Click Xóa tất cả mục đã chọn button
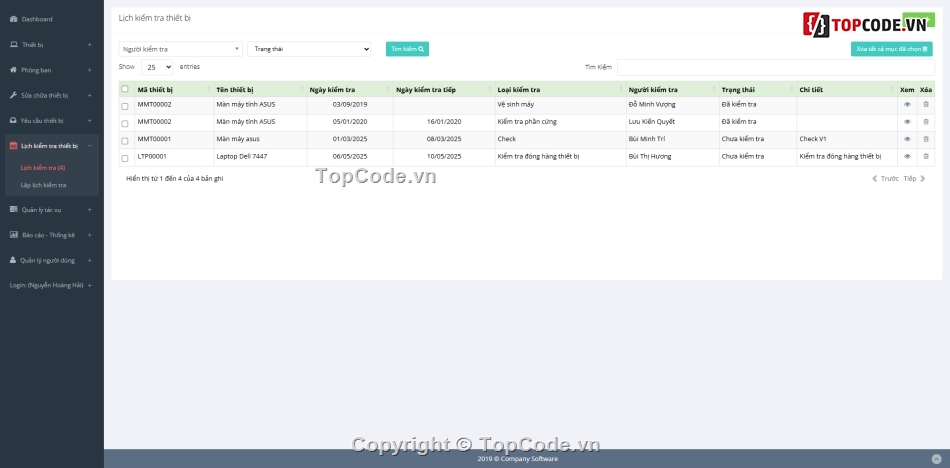This screenshot has width=950, height=468. click(x=891, y=48)
